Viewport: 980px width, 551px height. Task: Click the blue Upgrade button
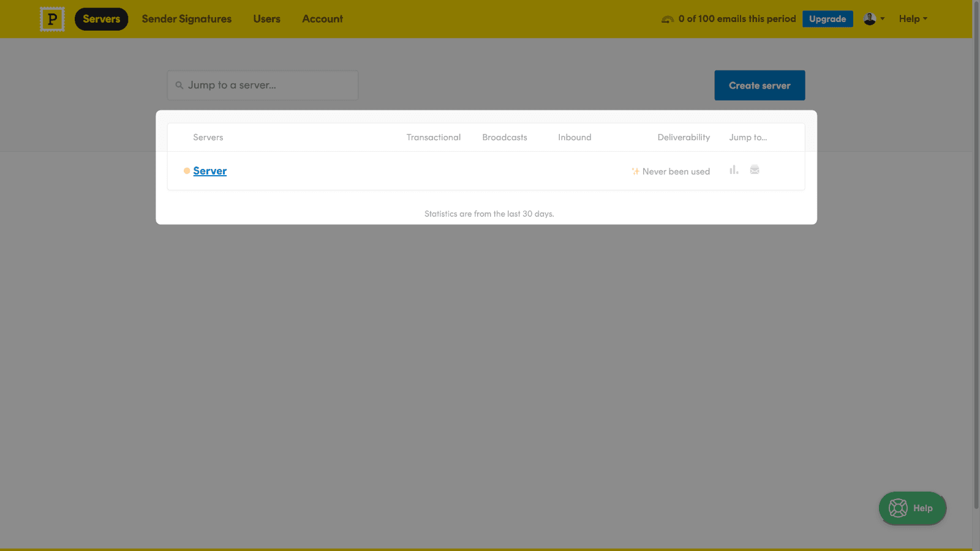point(827,19)
